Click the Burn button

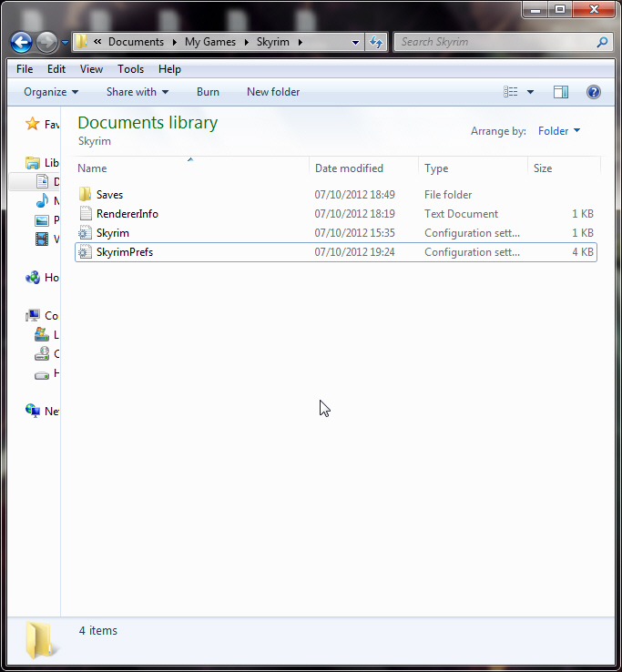point(208,92)
